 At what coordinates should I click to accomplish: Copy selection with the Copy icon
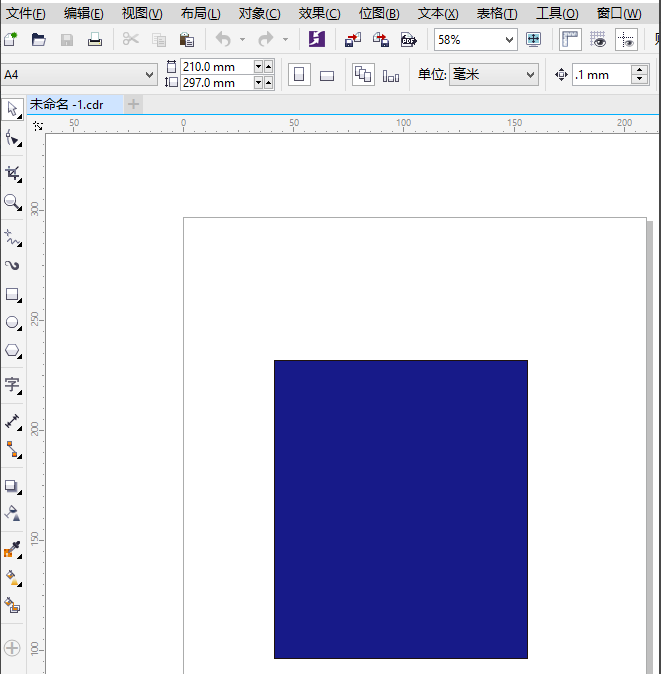tap(159, 40)
